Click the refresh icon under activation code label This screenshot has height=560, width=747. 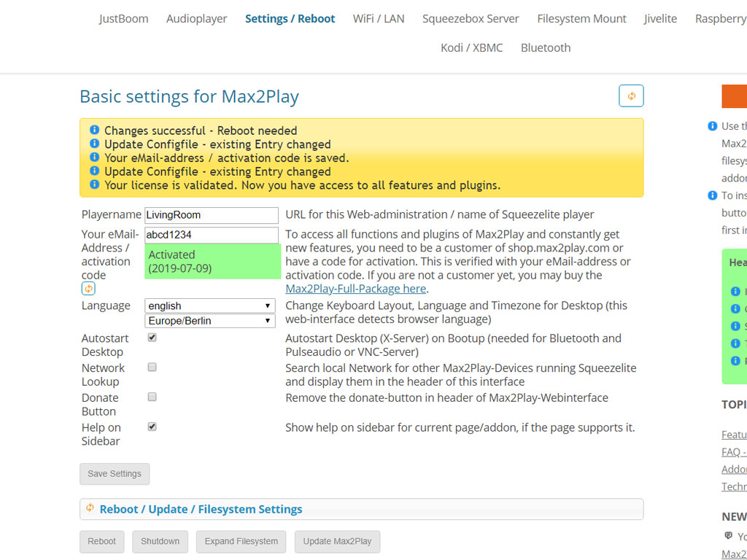88,288
